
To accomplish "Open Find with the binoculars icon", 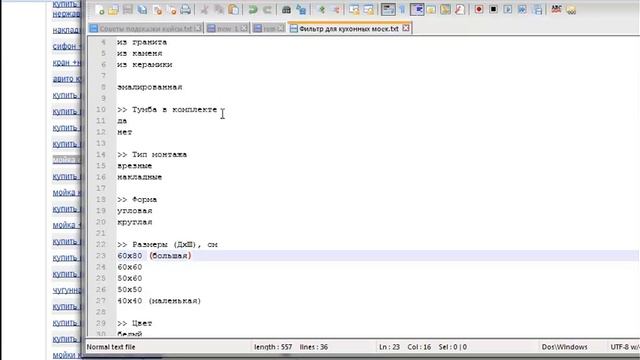I will pyautogui.click(x=287, y=9).
